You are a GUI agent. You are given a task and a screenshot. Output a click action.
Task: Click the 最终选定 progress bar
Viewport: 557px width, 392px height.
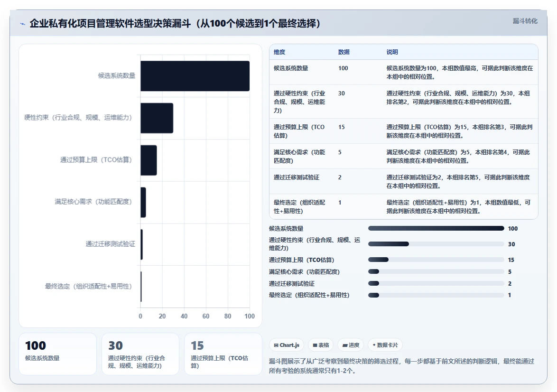tap(436, 295)
